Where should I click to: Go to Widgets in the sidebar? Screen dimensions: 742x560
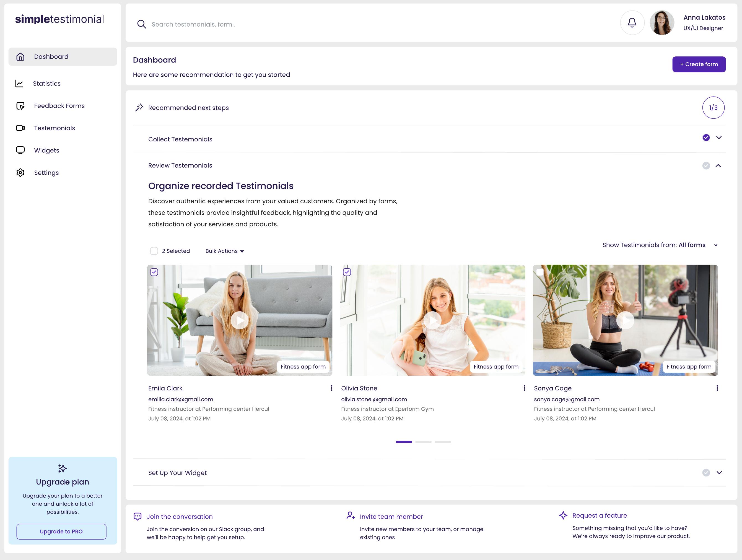point(47,150)
